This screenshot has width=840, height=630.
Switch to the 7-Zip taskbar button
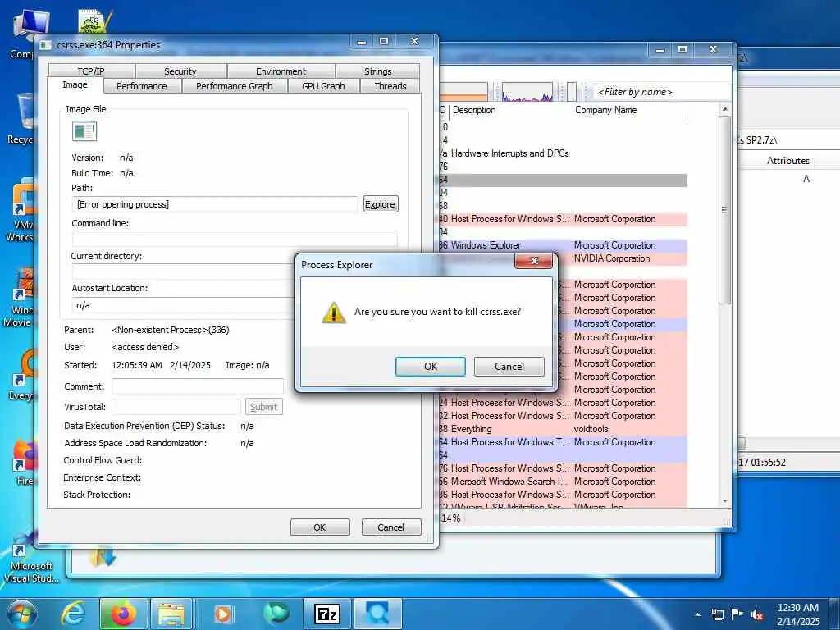[x=326, y=614]
